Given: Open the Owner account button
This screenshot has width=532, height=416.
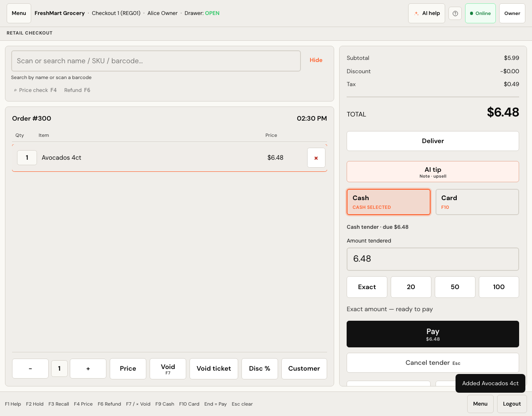Looking at the screenshot, I should pos(512,13).
